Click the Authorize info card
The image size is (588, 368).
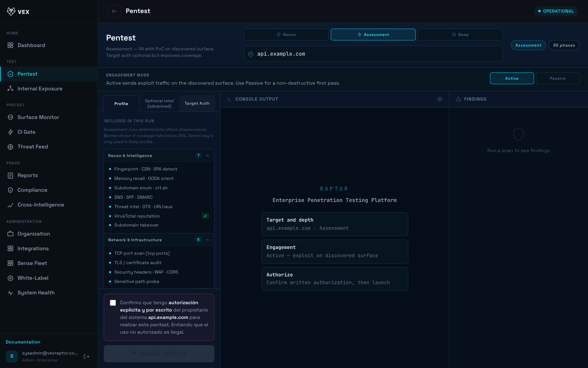pyautogui.click(x=335, y=279)
